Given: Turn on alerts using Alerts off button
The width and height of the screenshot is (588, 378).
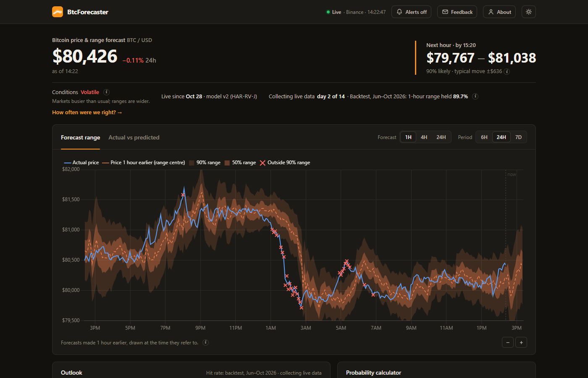Looking at the screenshot, I should coord(412,12).
